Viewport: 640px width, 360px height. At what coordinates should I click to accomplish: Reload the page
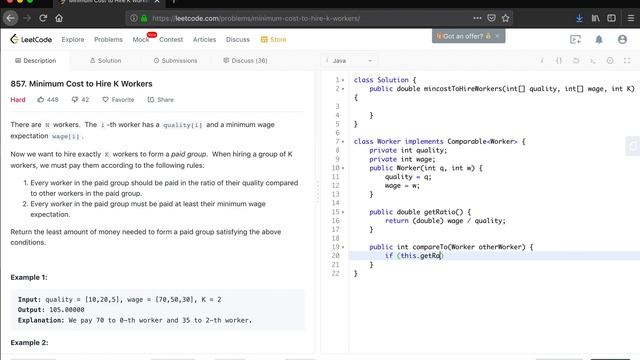tap(43, 18)
